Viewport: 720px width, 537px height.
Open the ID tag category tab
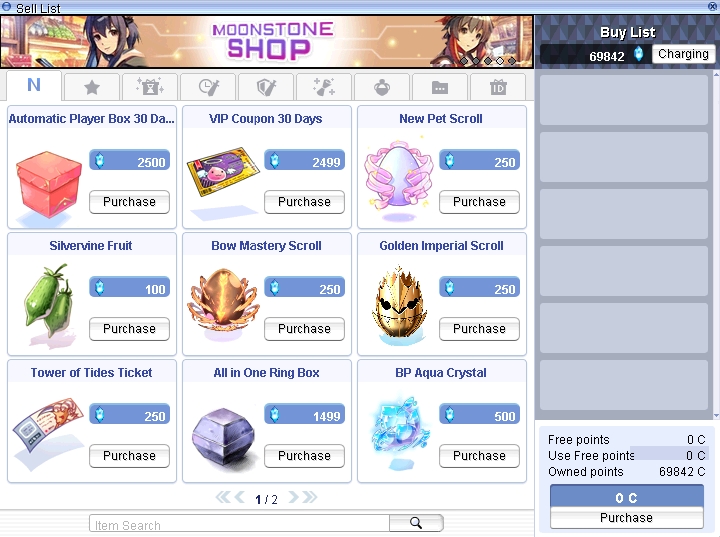[498, 87]
